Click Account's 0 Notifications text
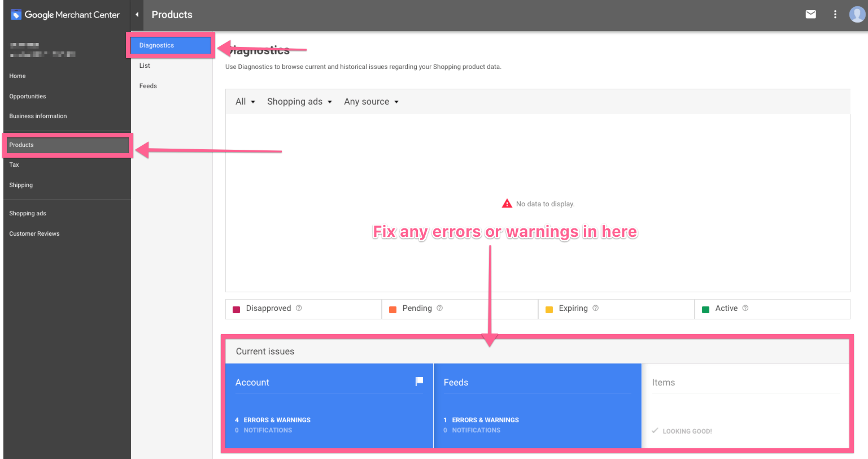Viewport: 868px width, 459px height. click(x=264, y=430)
